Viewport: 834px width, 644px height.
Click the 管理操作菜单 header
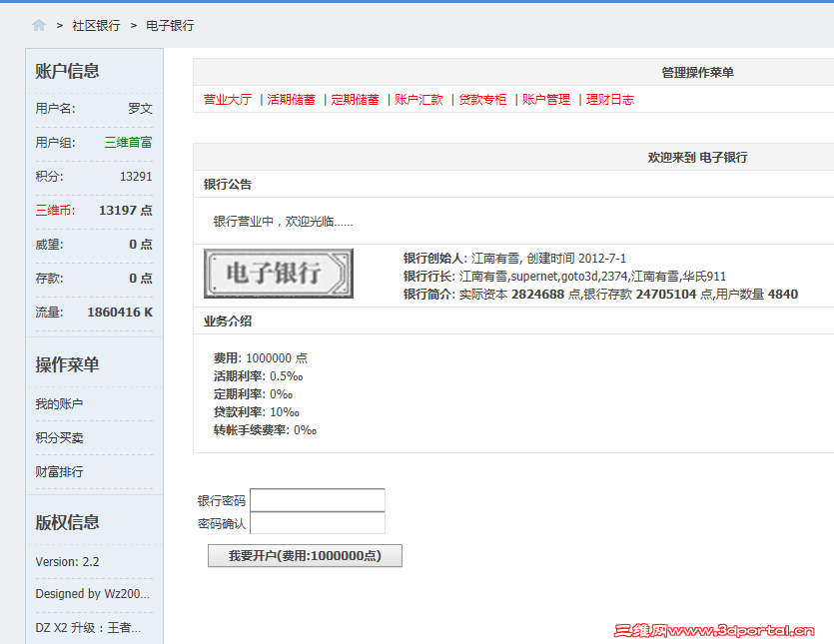[x=697, y=73]
